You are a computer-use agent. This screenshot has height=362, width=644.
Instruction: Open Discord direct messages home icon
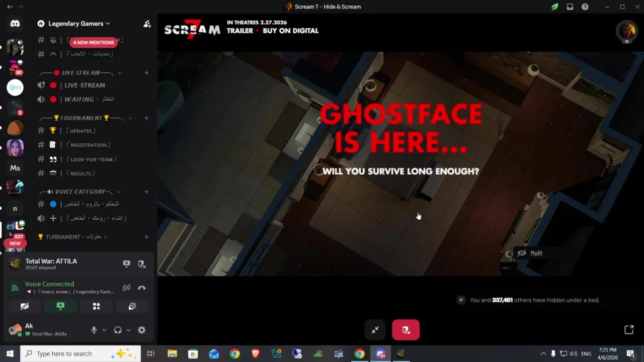point(15,24)
